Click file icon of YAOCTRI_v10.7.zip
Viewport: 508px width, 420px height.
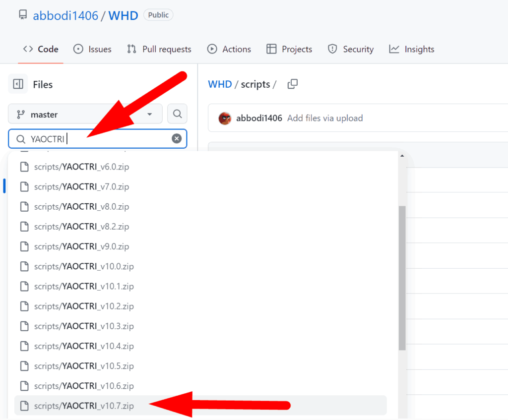pyautogui.click(x=24, y=406)
